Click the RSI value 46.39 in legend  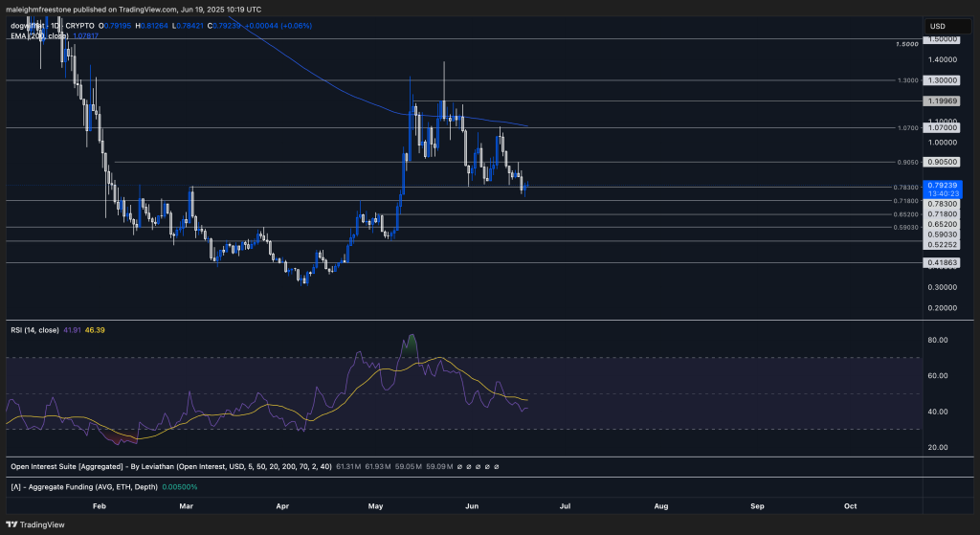pyautogui.click(x=95, y=330)
